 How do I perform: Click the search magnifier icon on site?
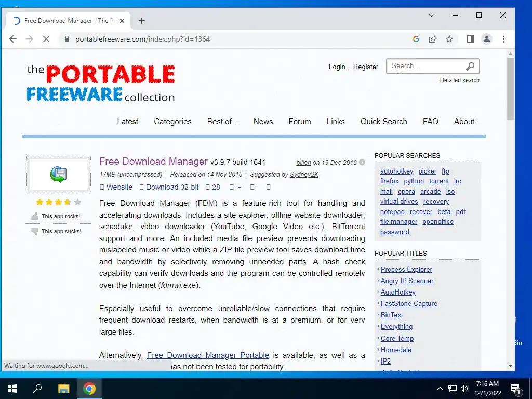click(x=470, y=66)
